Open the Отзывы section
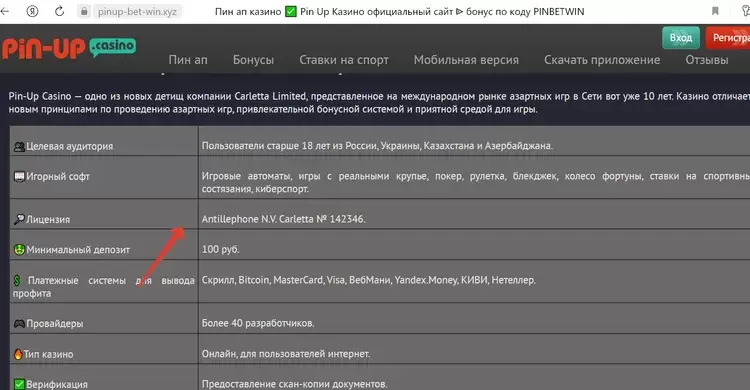This screenshot has width=750, height=390. click(x=706, y=60)
